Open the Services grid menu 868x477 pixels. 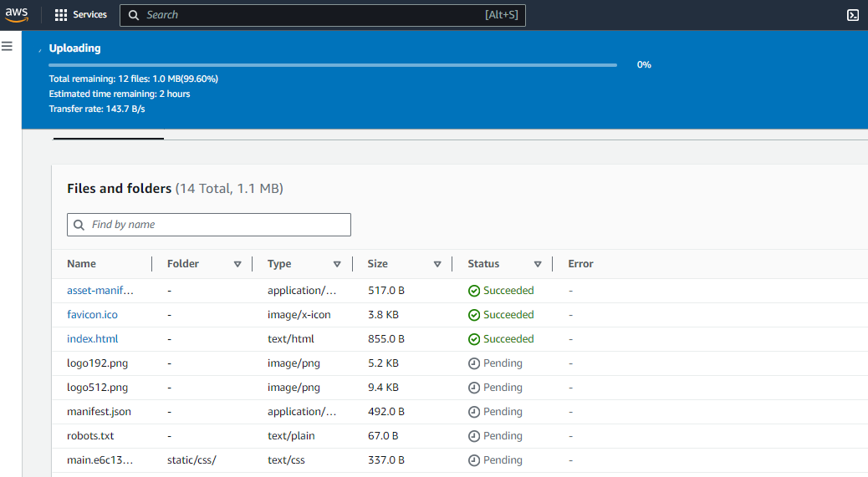81,15
